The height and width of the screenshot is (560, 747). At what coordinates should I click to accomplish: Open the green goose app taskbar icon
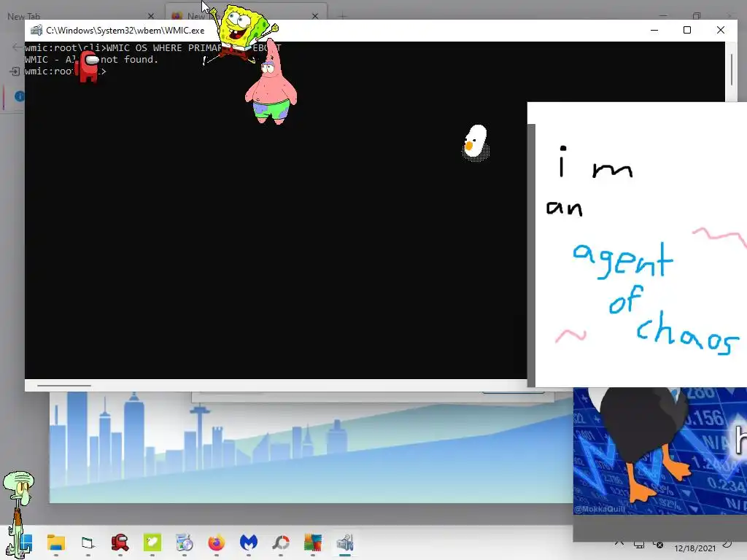pyautogui.click(x=152, y=542)
